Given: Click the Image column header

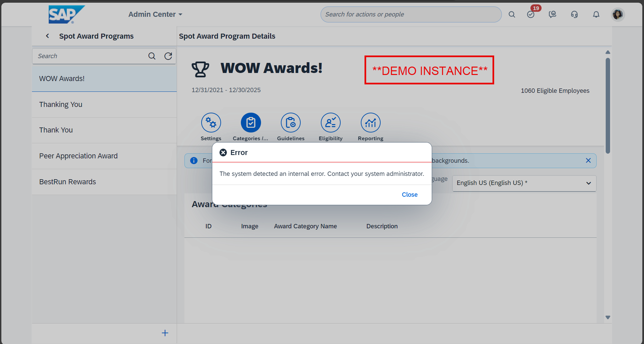Looking at the screenshot, I should coord(250,226).
